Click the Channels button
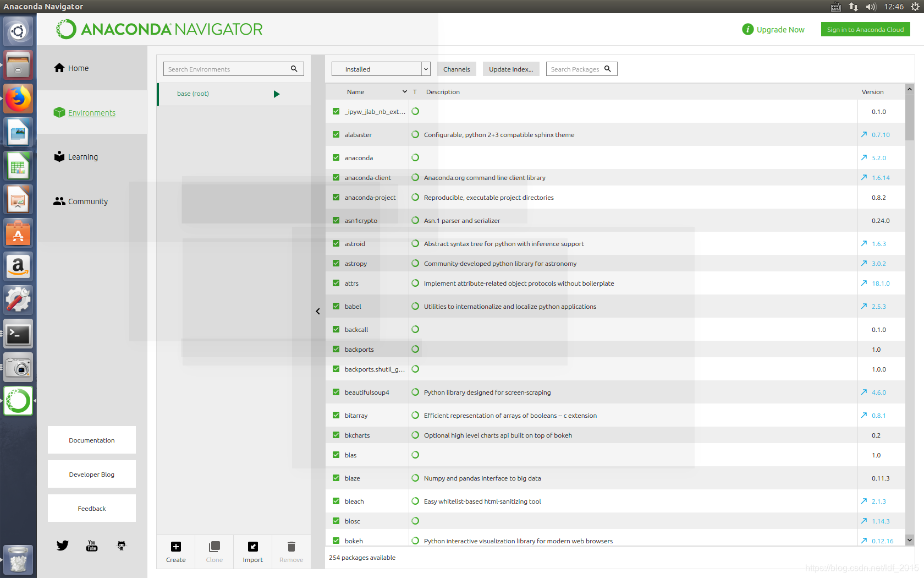This screenshot has width=924, height=578. coord(457,69)
